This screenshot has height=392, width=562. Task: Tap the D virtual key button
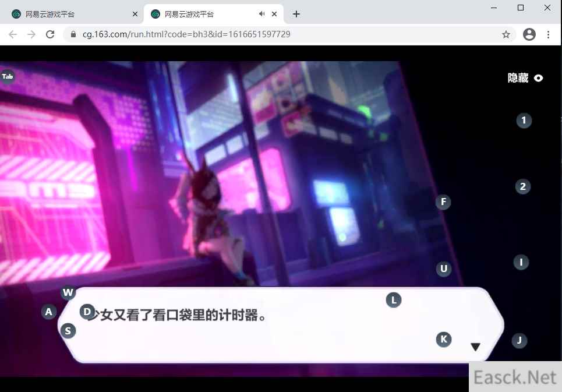tap(87, 312)
